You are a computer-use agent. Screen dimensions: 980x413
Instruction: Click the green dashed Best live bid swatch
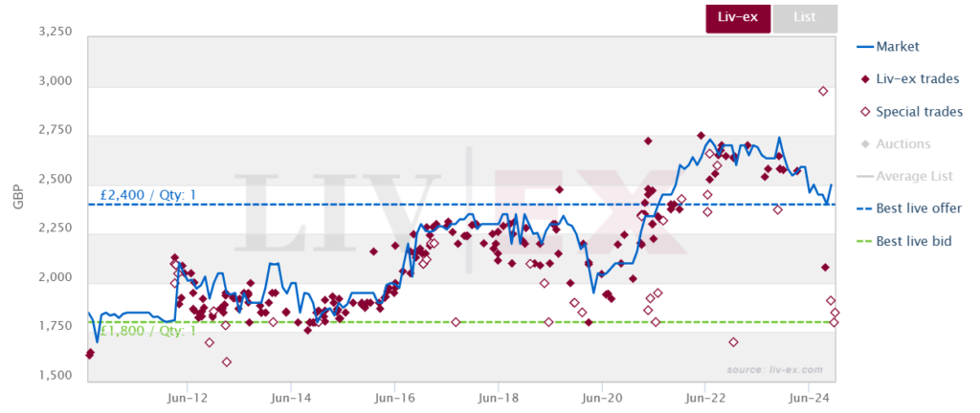(x=864, y=242)
